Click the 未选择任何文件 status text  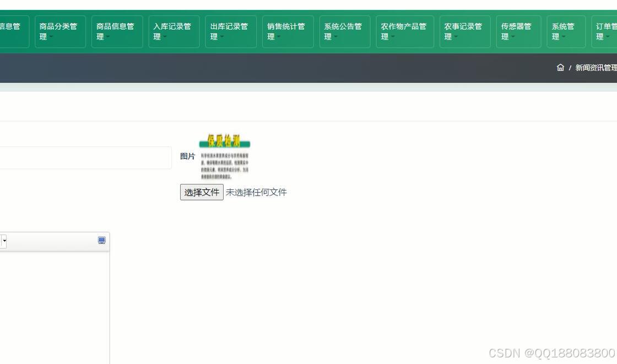click(257, 192)
